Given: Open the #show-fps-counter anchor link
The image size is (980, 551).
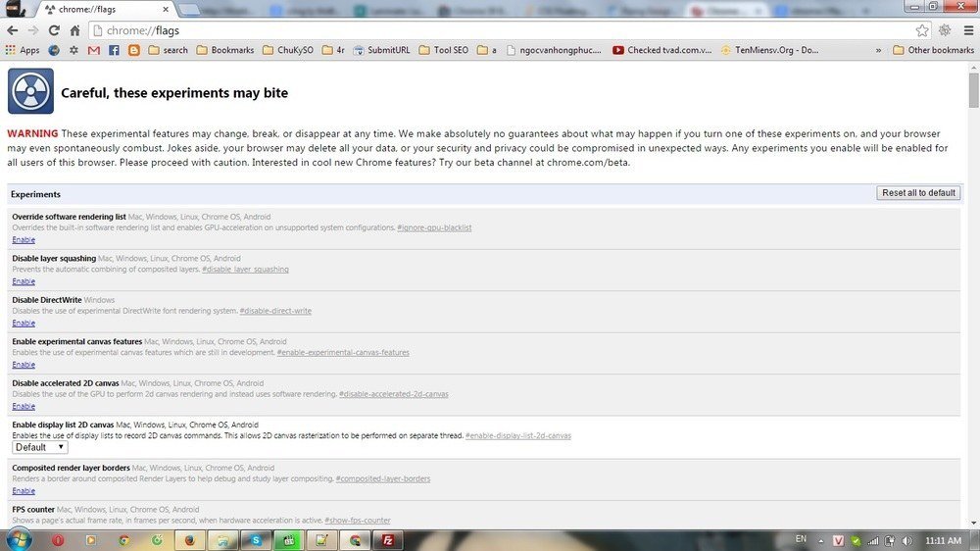Looking at the screenshot, I should (358, 521).
